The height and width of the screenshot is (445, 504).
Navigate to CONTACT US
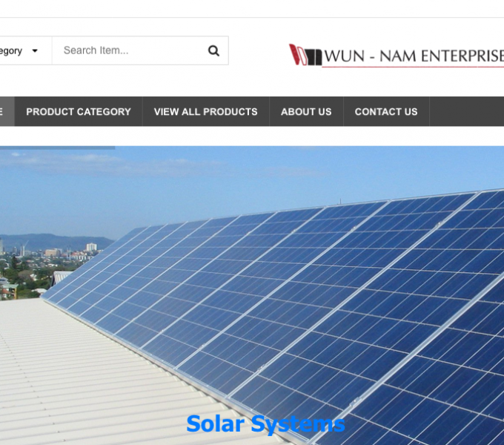(386, 111)
